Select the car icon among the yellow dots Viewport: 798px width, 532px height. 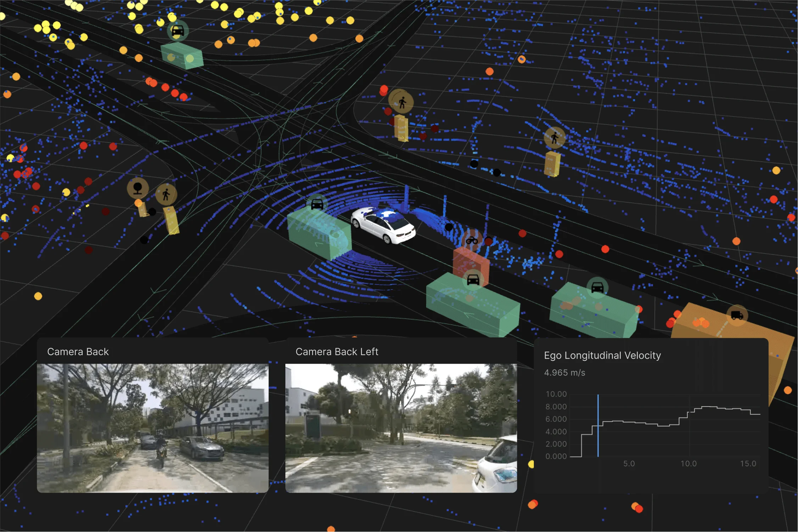[x=178, y=31]
